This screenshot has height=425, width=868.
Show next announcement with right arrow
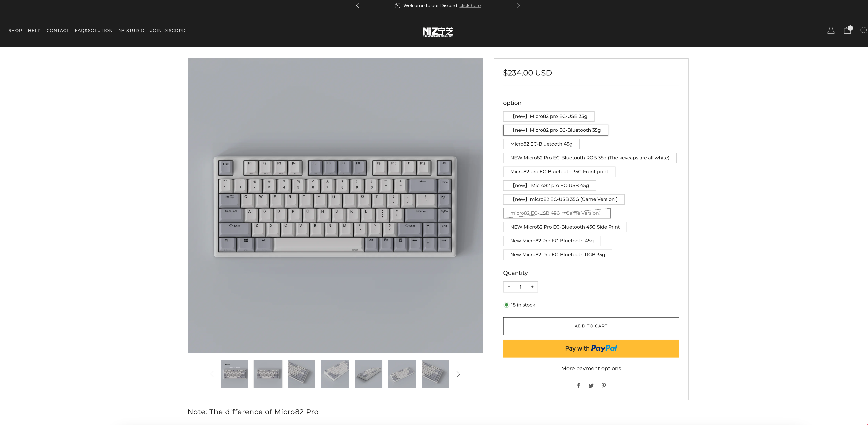click(518, 5)
